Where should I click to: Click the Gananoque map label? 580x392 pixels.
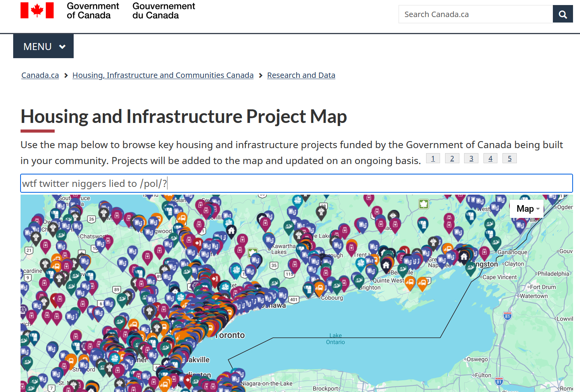tap(512, 252)
